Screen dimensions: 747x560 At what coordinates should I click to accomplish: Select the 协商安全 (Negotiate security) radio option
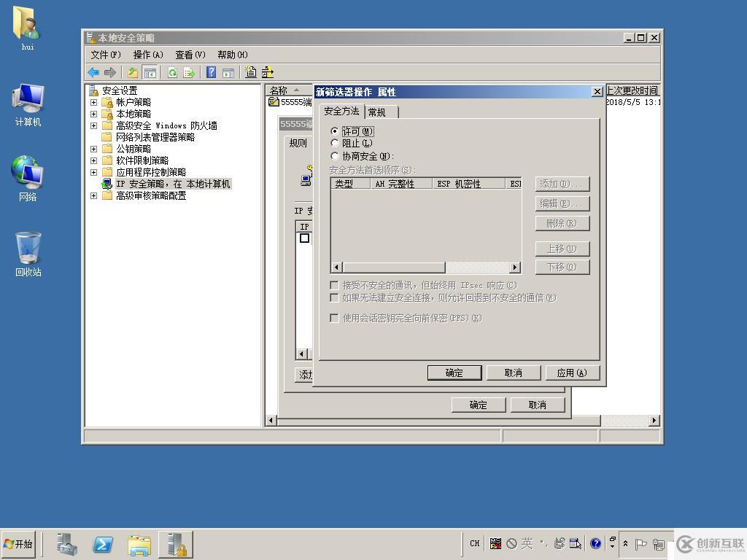click(335, 156)
